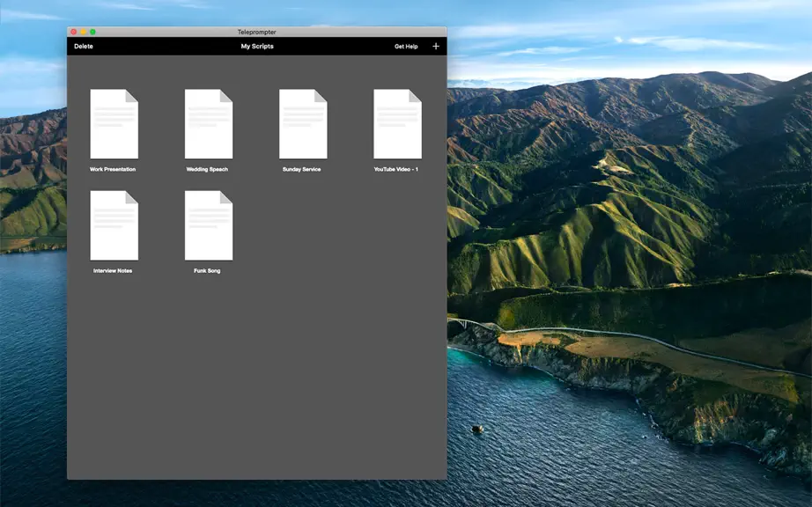Select the Wedding Speech script icon
Viewport: 812px width, 507px height.
coord(209,124)
